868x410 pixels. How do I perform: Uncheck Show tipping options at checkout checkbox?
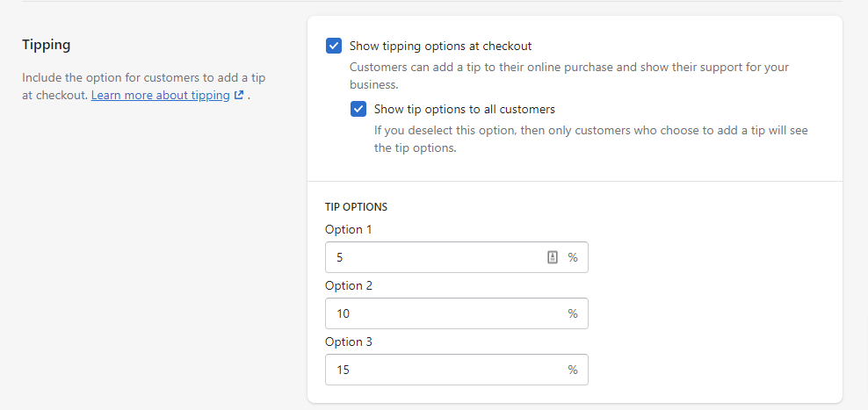[334, 46]
